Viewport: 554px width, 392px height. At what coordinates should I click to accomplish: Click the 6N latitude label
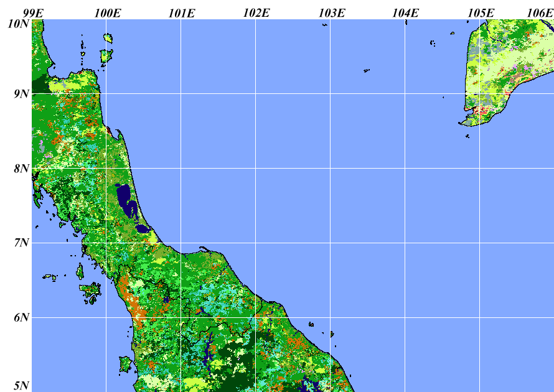coord(22,317)
